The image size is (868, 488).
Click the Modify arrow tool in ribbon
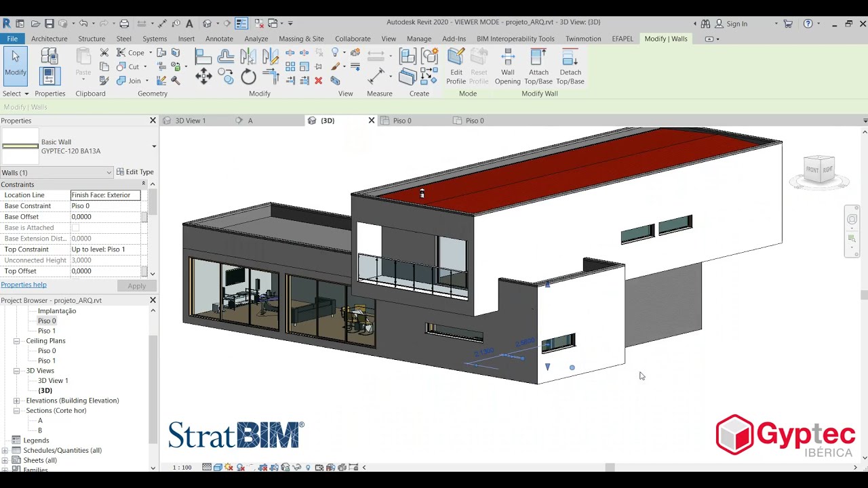pos(15,66)
